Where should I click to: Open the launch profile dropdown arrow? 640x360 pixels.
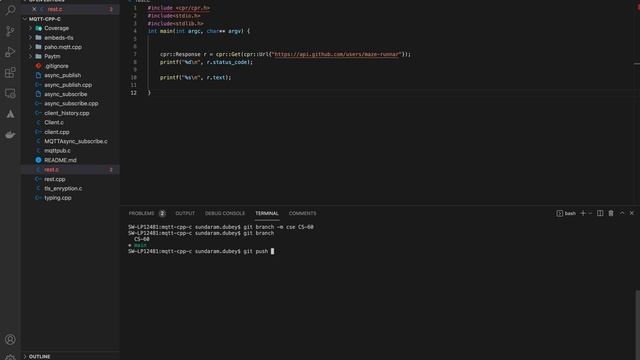pos(590,213)
